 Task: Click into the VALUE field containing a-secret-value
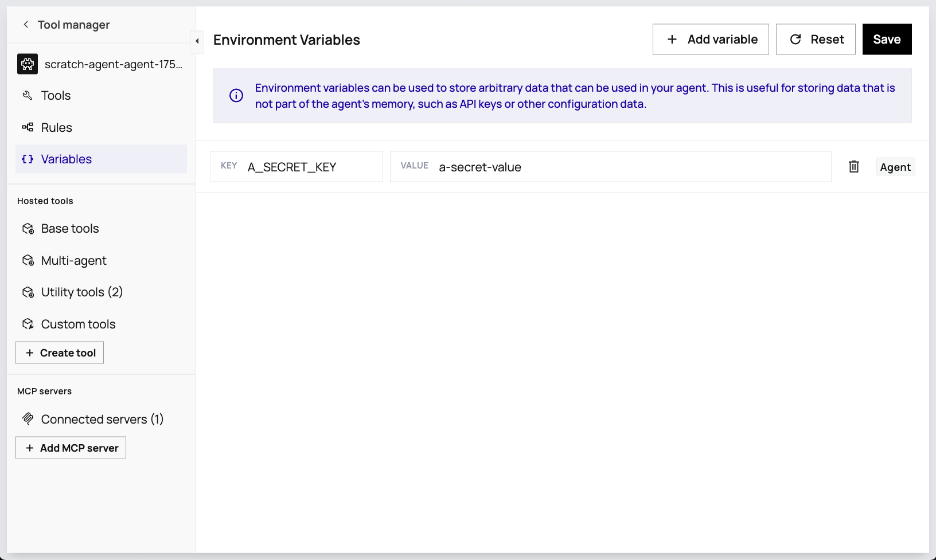click(x=631, y=167)
